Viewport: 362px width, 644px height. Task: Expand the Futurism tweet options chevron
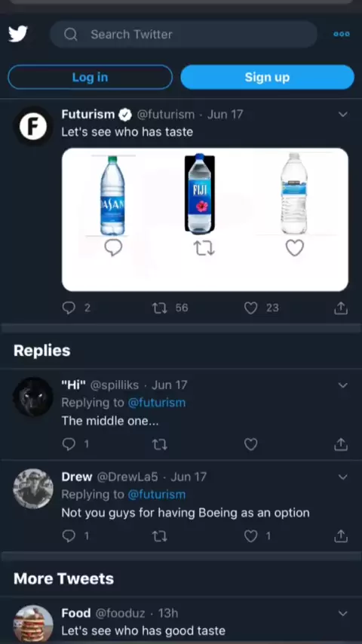342,114
